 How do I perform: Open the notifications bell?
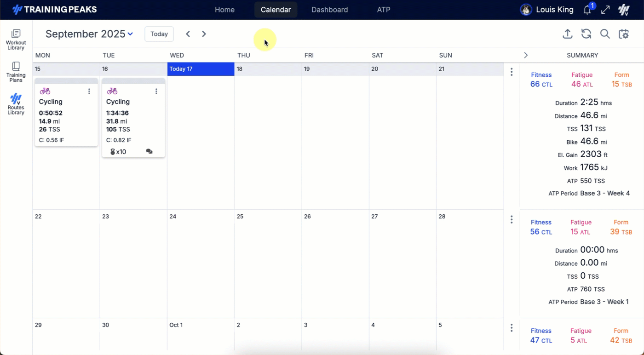(x=587, y=10)
